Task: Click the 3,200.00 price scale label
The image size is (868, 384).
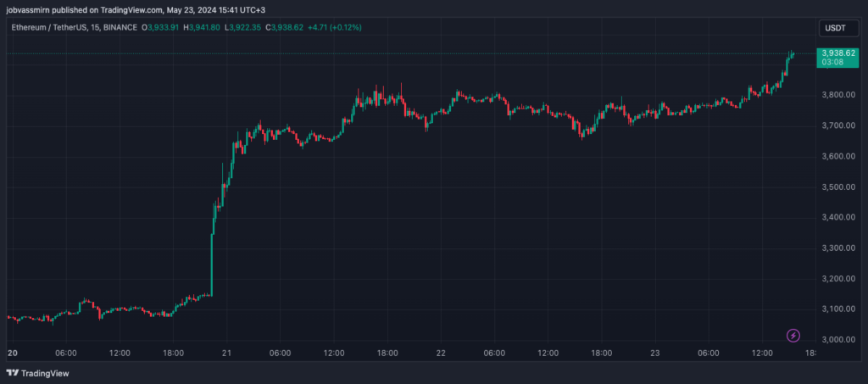Action: (x=836, y=279)
